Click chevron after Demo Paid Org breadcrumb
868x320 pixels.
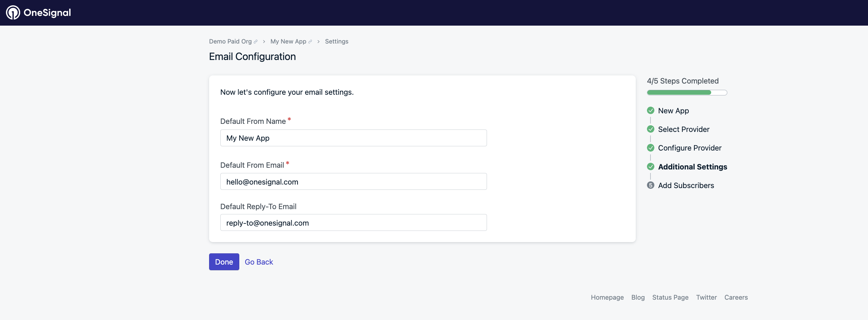point(264,41)
